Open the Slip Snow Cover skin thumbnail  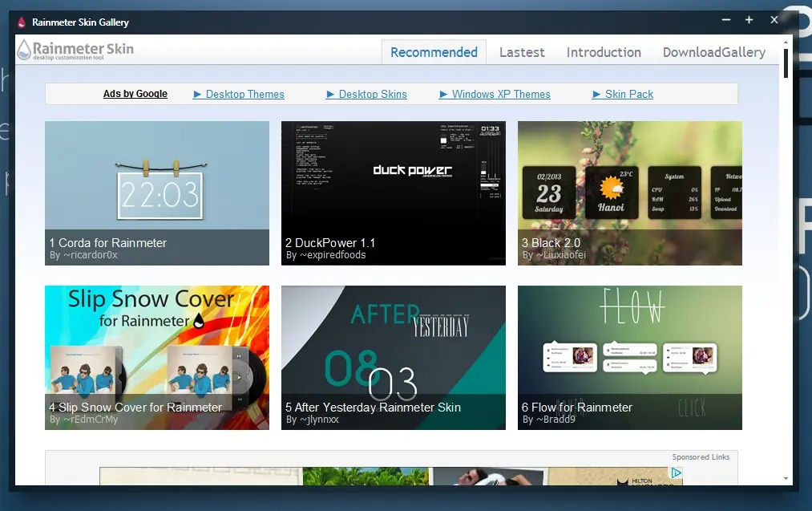(x=157, y=358)
